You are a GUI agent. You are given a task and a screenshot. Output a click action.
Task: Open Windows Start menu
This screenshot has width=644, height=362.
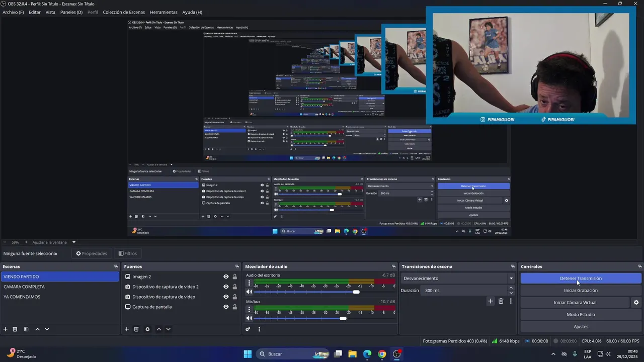click(x=248, y=354)
